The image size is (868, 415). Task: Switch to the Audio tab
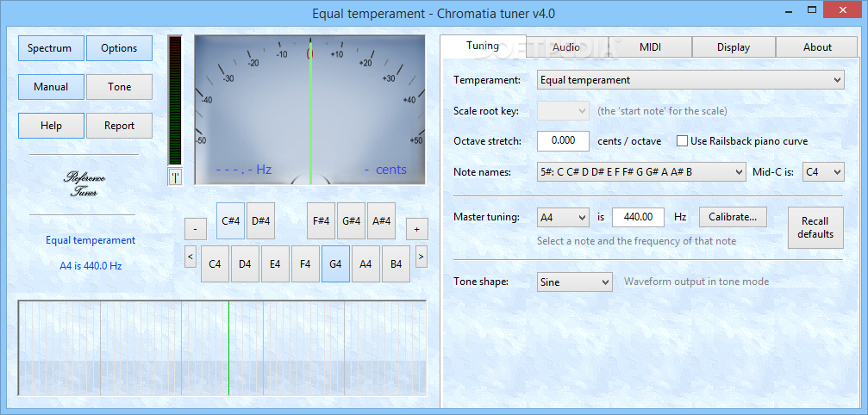(x=566, y=47)
